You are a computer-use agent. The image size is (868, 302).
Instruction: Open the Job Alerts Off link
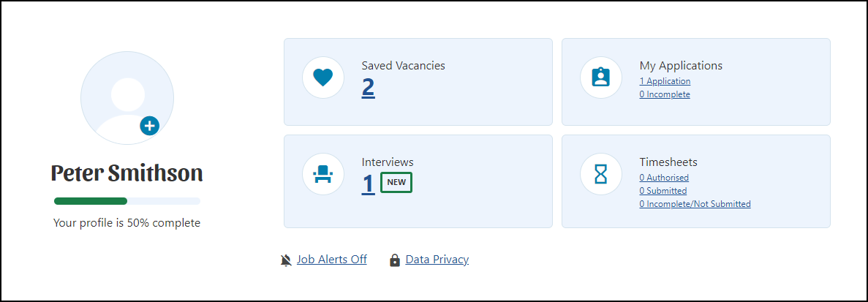(331, 260)
